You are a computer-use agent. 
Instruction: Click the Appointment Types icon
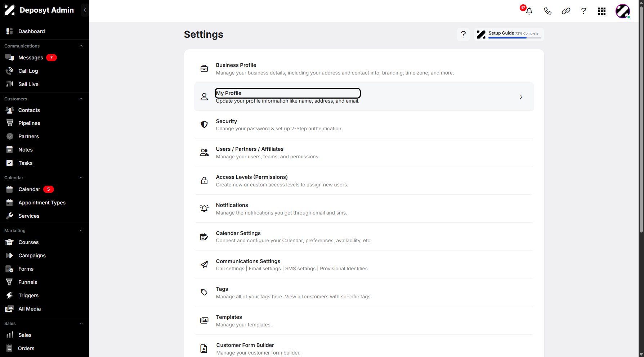coord(10,203)
